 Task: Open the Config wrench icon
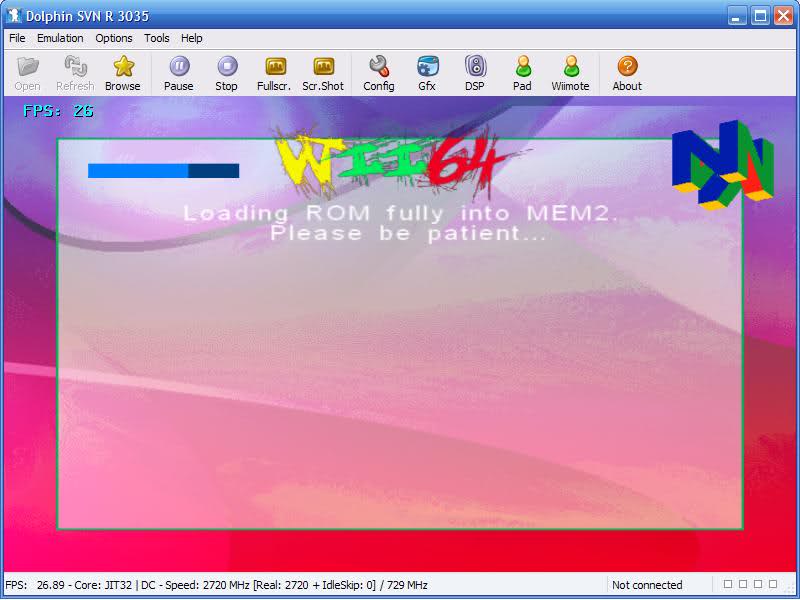(379, 66)
